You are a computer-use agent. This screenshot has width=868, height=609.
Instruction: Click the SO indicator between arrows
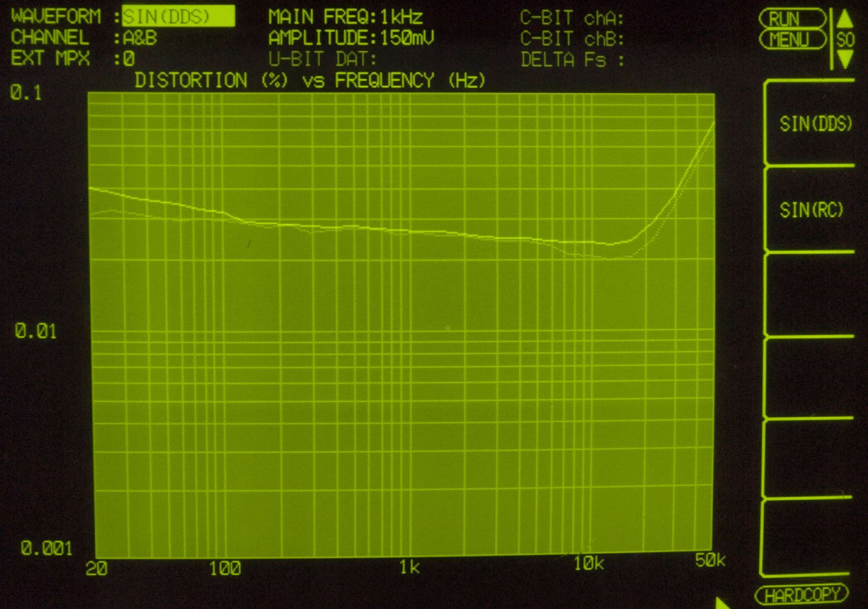pyautogui.click(x=845, y=39)
